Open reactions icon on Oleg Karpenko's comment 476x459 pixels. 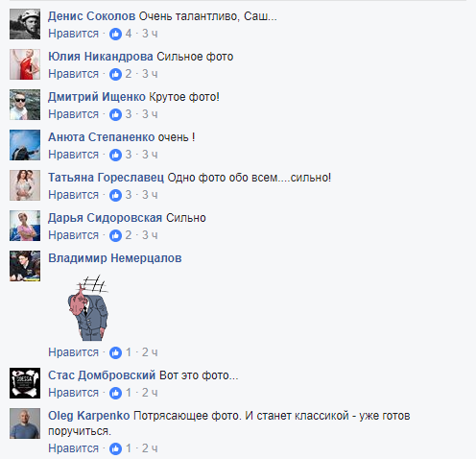pyautogui.click(x=115, y=448)
